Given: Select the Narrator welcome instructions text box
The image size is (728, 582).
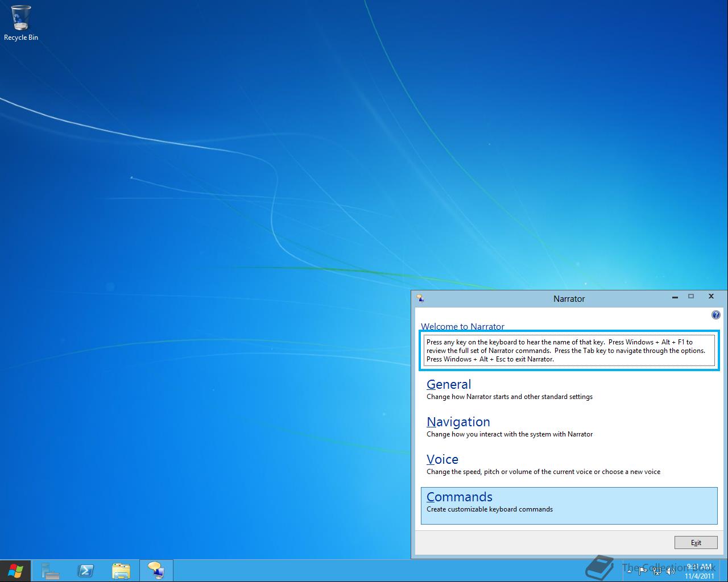Looking at the screenshot, I should coord(569,351).
